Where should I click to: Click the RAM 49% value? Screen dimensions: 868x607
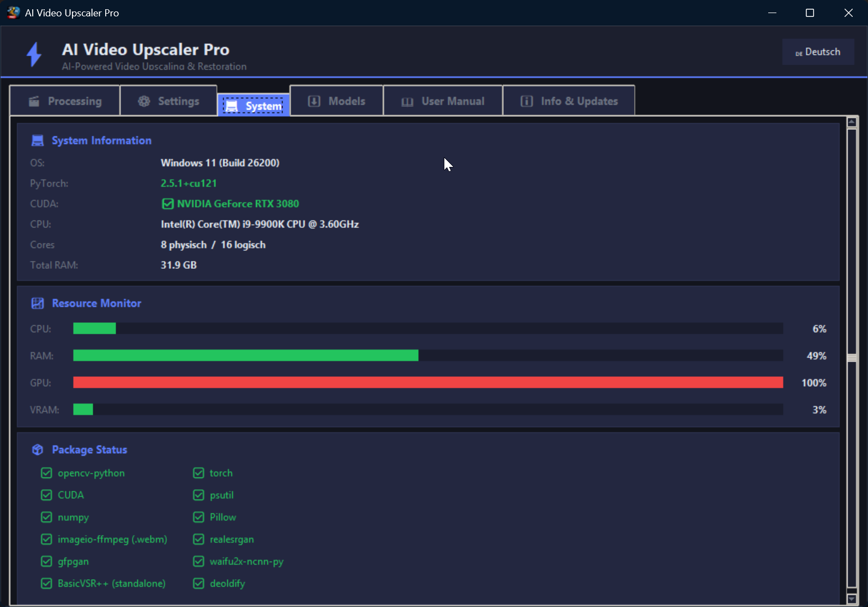coord(817,356)
